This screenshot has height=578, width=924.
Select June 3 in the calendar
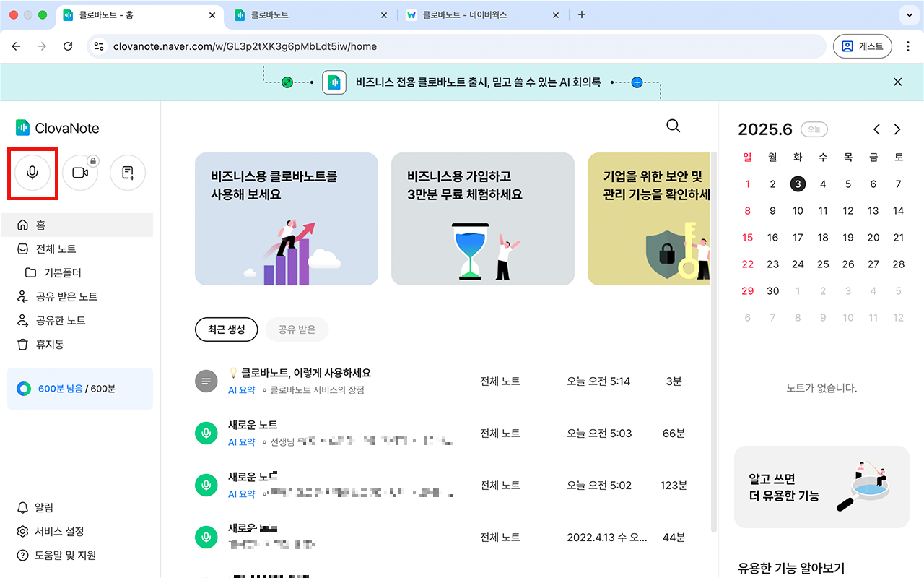(x=798, y=184)
